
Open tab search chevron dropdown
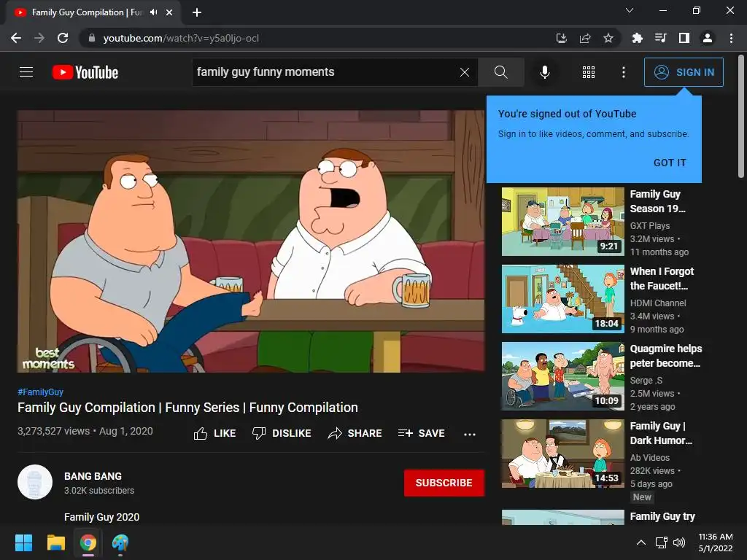tap(630, 10)
